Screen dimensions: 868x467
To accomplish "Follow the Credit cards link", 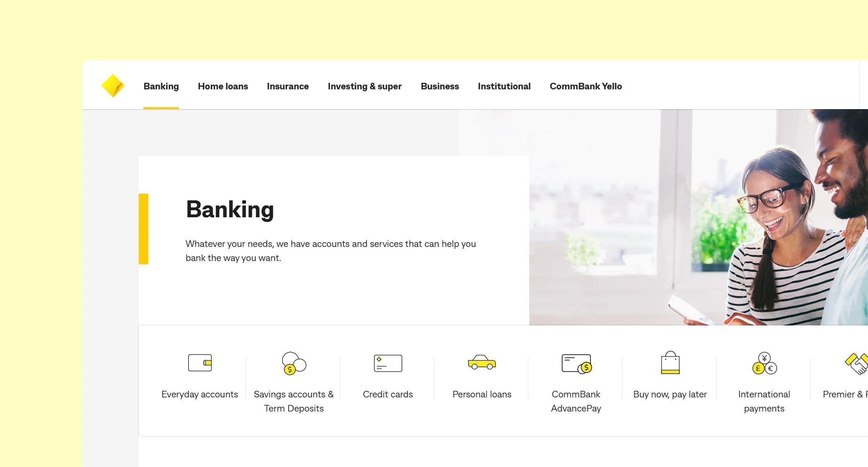I will (388, 394).
